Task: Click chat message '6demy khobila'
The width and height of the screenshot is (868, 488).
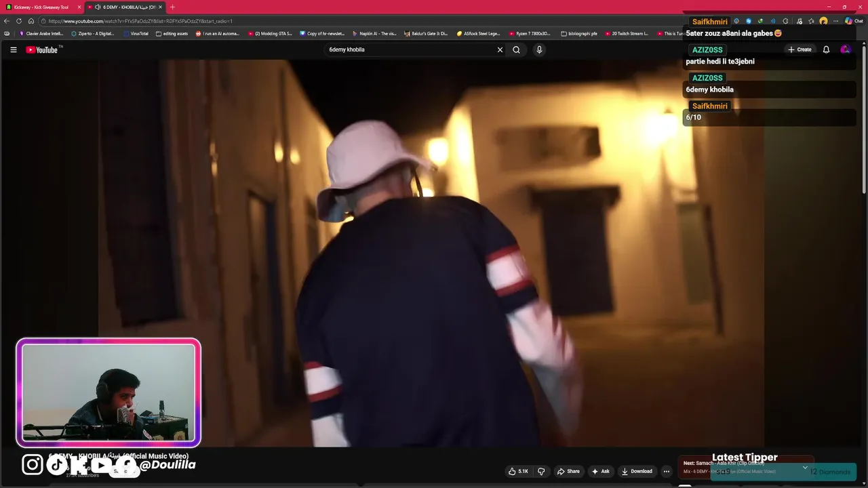Action: pyautogui.click(x=709, y=89)
